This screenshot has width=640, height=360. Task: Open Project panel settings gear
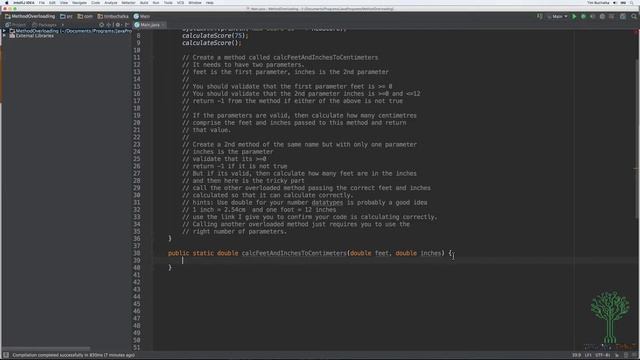[118, 25]
